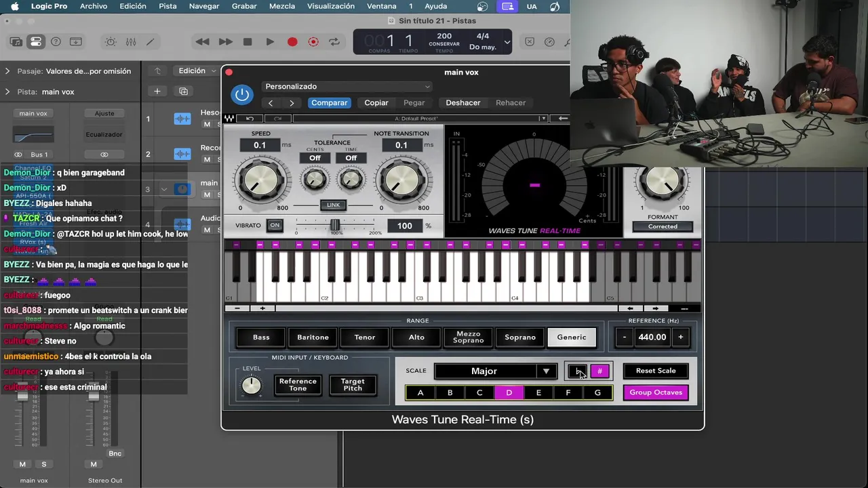
Task: Open the Ajuste setting slot
Action: (x=104, y=113)
